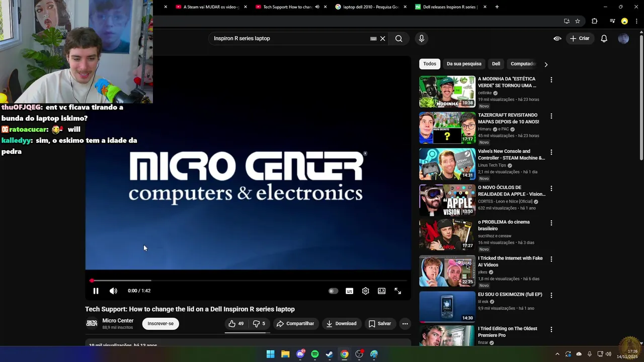Open the player settings gear
This screenshot has width=644, height=362.
pyautogui.click(x=365, y=291)
